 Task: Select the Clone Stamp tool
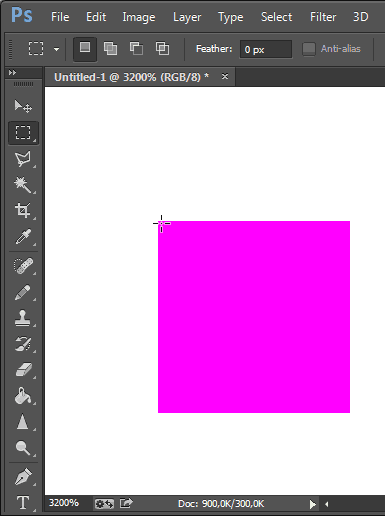23,318
